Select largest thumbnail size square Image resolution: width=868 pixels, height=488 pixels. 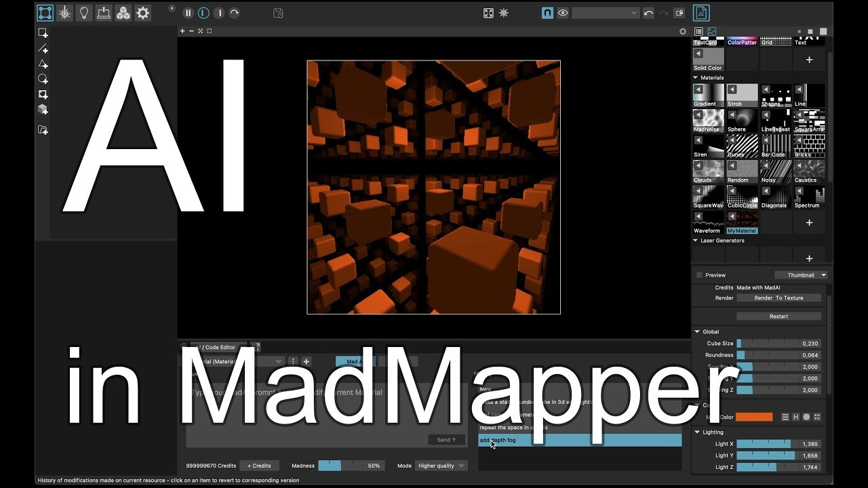(823, 31)
